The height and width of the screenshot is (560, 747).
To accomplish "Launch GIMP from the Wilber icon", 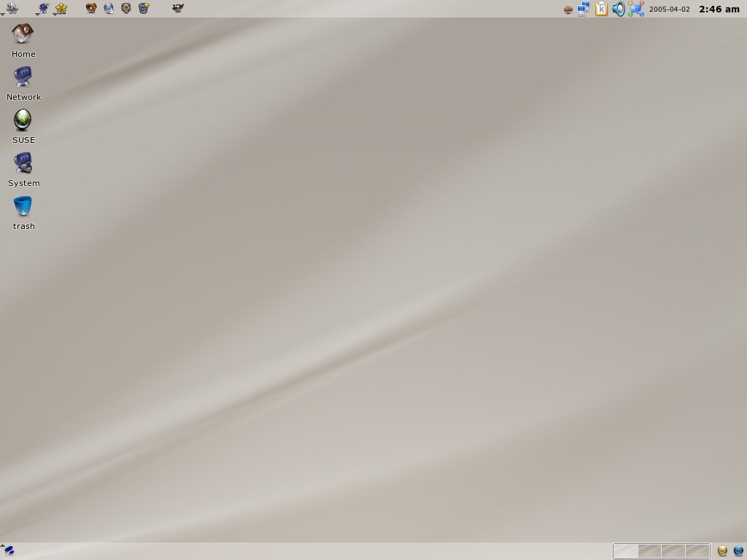I will pyautogui.click(x=178, y=7).
